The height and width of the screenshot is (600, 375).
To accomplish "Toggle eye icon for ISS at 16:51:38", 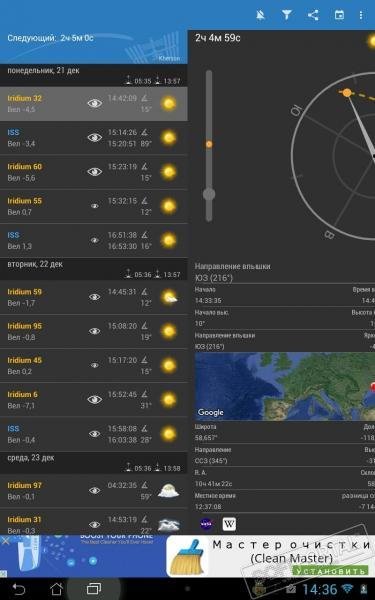I will 95,240.
